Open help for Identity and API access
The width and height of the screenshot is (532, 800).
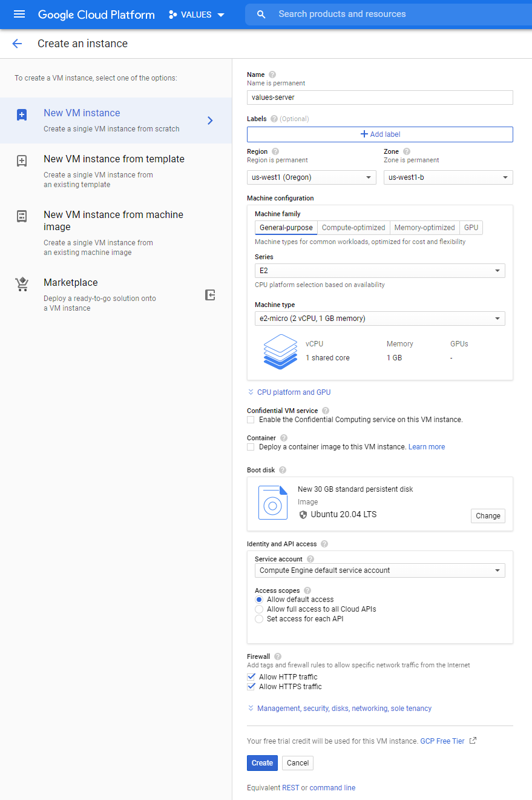tap(324, 544)
